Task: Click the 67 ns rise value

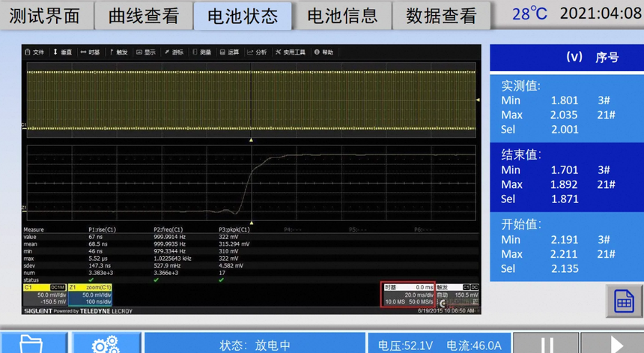Action: pos(95,237)
